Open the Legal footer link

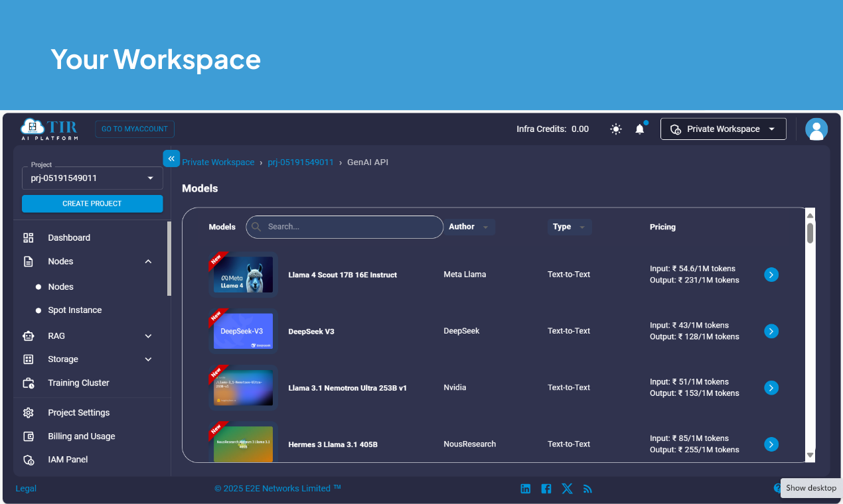click(x=26, y=489)
